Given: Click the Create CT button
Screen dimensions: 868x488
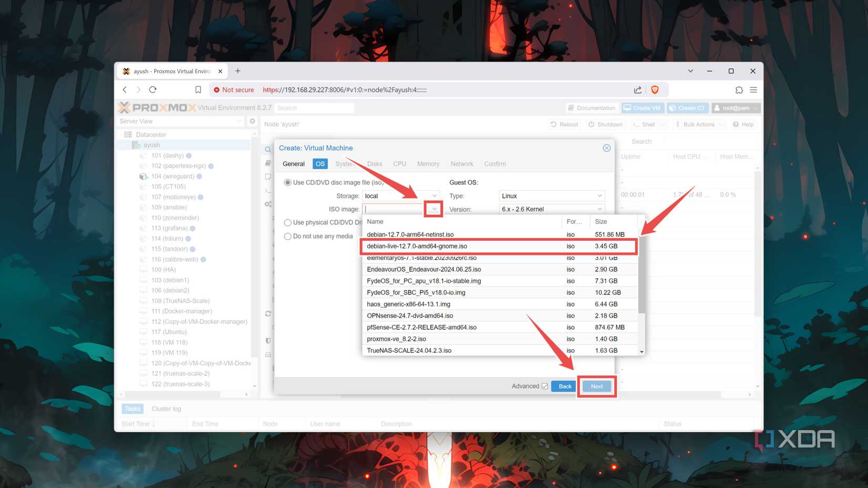Looking at the screenshot, I should tap(687, 108).
